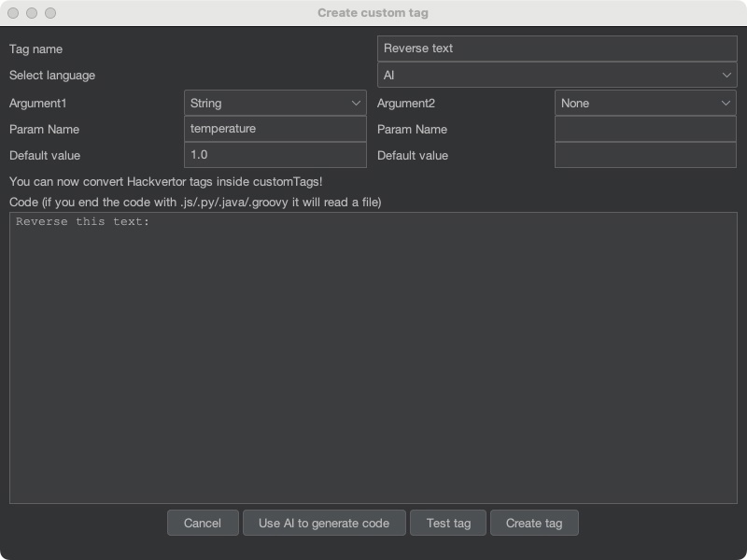
Task: Minimize the window with the middle title bar button
Action: click(32, 13)
